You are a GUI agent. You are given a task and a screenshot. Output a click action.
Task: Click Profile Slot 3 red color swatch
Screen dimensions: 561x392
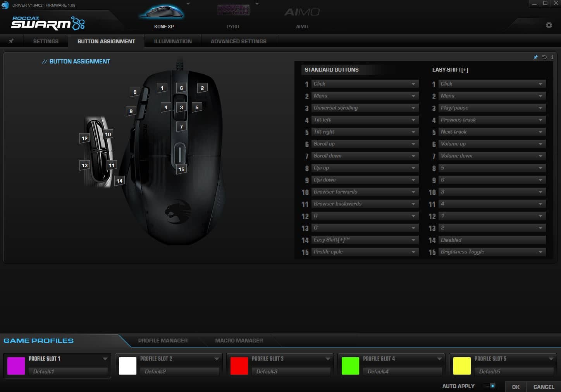click(239, 366)
